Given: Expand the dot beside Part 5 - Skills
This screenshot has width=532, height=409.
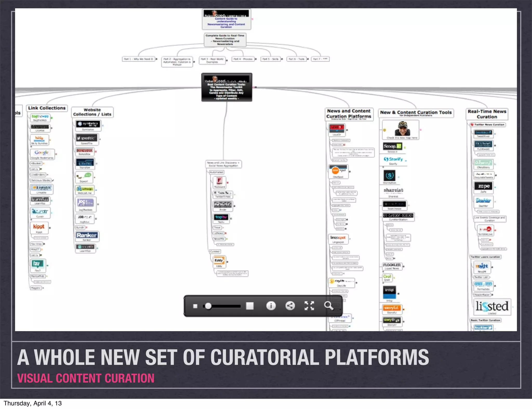Looking at the screenshot, I should point(282,59).
